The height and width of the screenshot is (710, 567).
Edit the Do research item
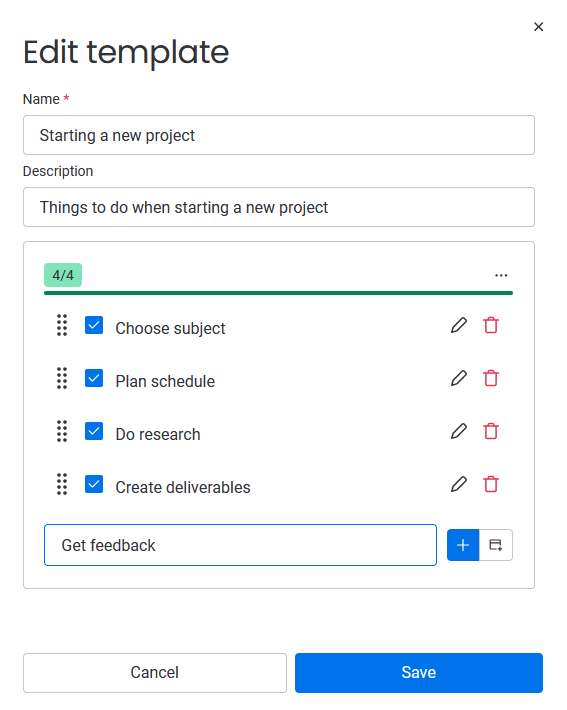tap(458, 432)
